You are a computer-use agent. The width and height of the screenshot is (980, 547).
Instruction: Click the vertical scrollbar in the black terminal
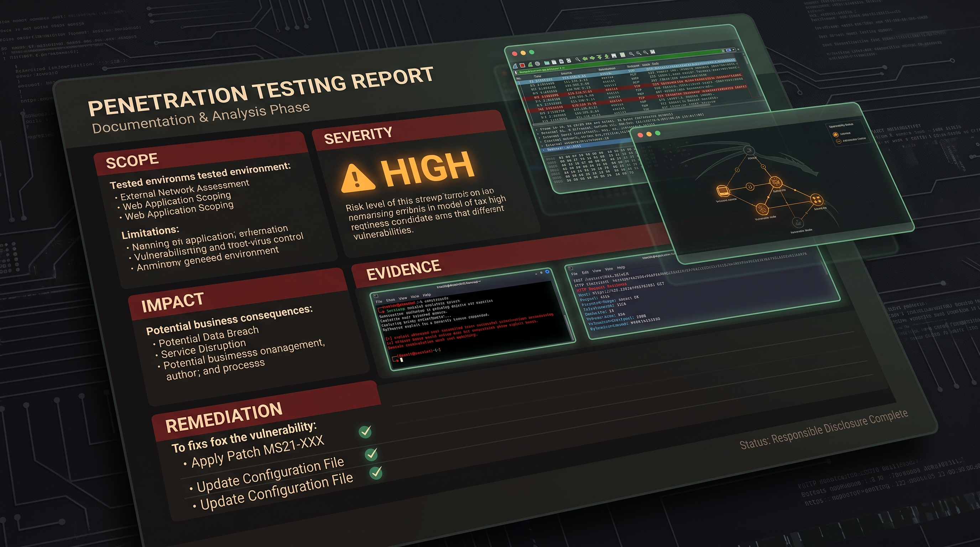coord(568,327)
